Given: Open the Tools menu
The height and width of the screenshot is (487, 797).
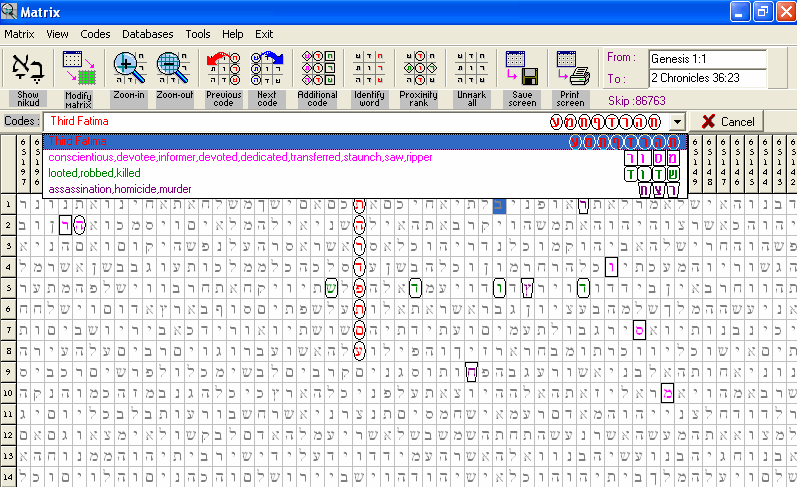Looking at the screenshot, I should [197, 34].
